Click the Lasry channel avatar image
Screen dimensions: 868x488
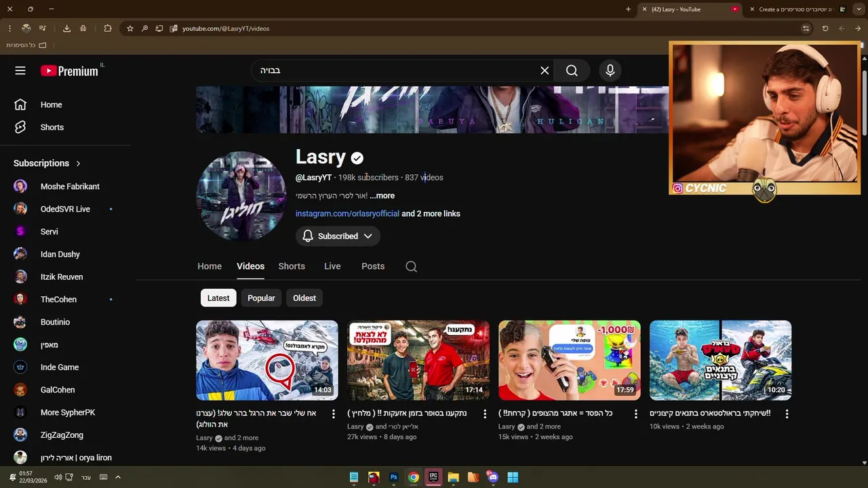coord(241,197)
